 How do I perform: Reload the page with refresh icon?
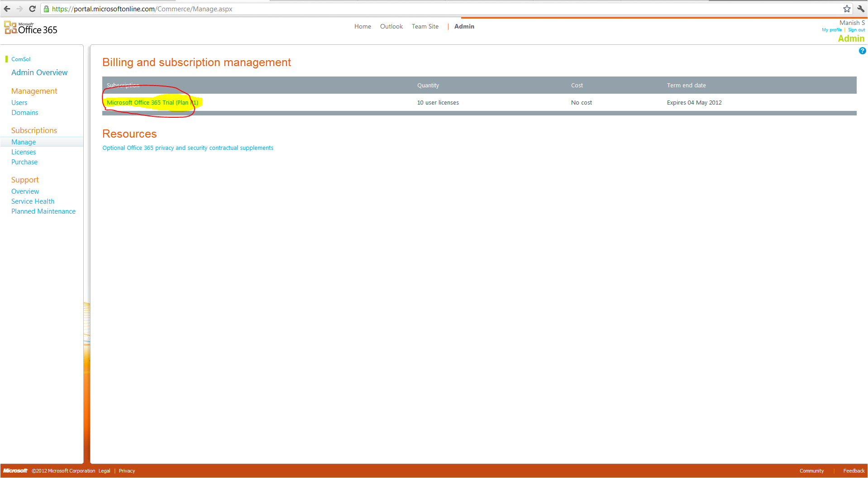point(32,9)
